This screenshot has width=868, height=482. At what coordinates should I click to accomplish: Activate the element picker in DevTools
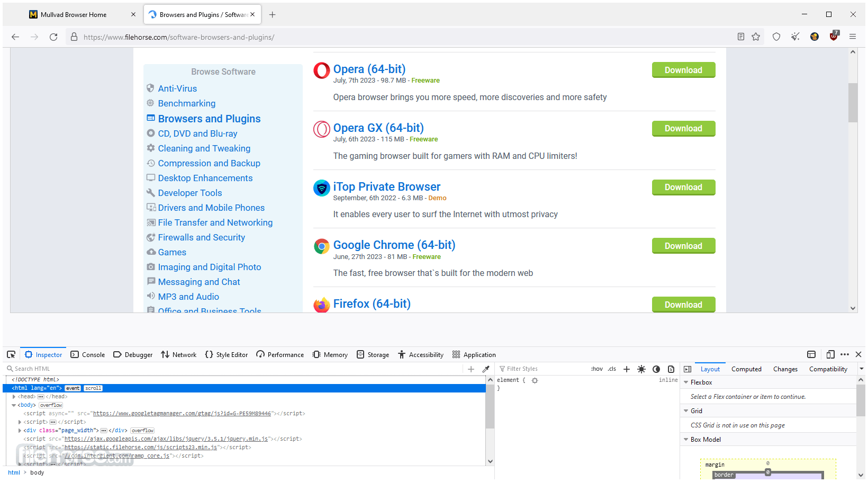[11, 355]
